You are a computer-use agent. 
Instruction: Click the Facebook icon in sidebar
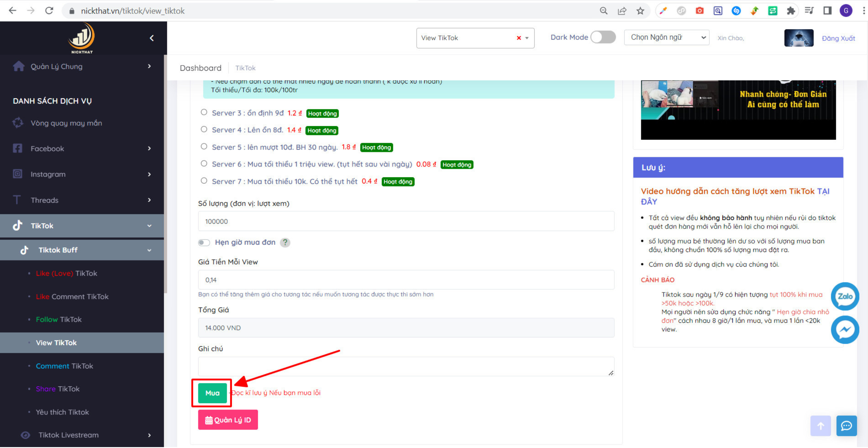coord(17,148)
